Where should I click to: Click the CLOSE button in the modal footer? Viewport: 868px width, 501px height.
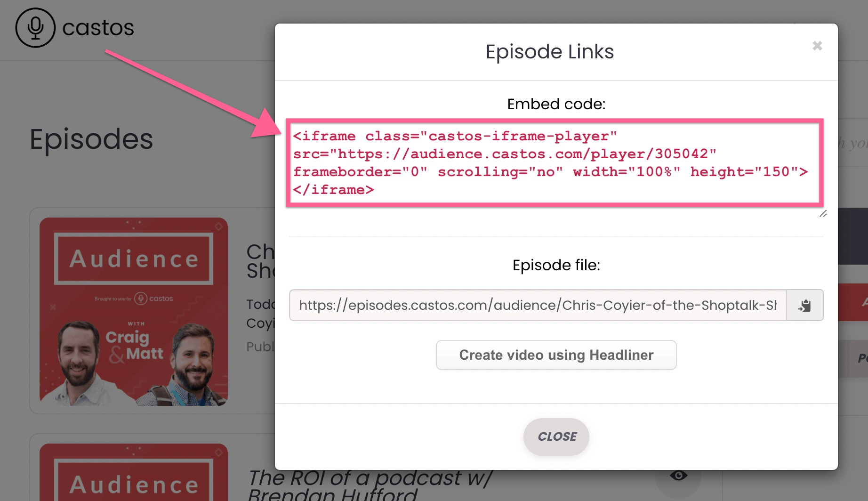[556, 436]
